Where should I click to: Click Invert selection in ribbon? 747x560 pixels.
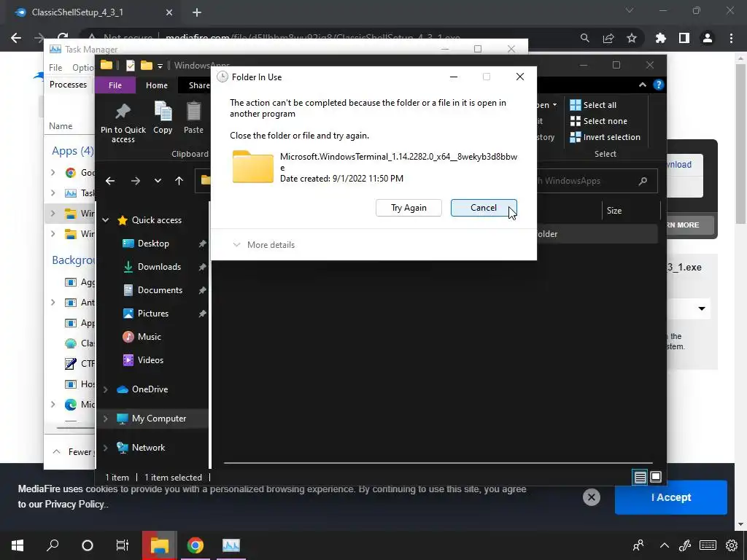605,137
